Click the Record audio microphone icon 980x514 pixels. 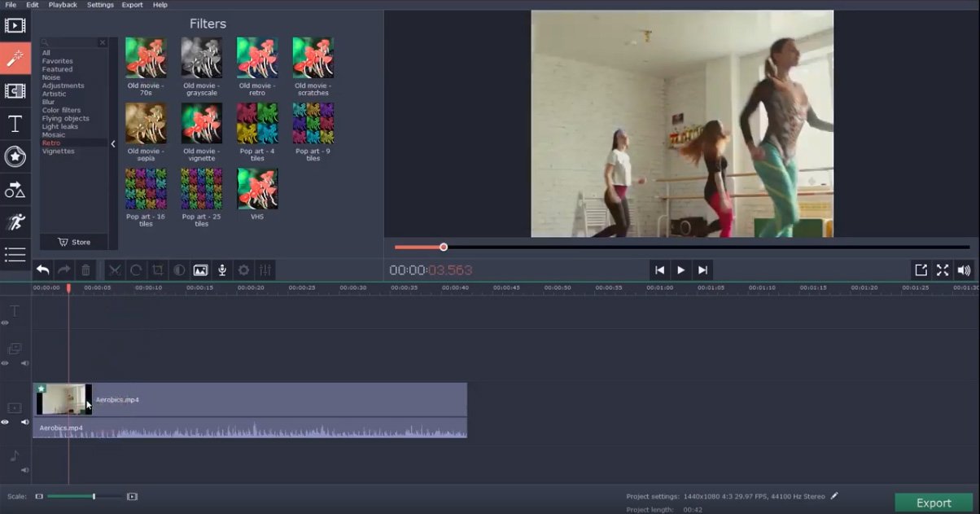click(221, 270)
